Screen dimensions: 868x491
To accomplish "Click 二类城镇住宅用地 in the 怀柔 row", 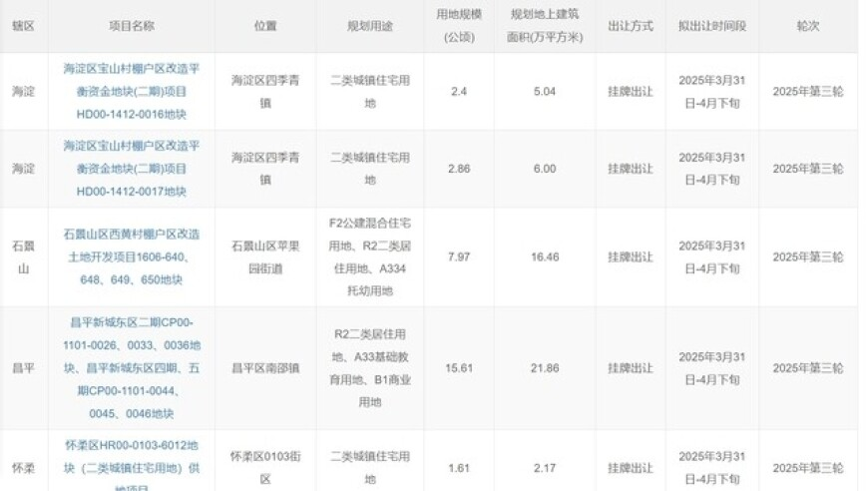I will pyautogui.click(x=370, y=468).
